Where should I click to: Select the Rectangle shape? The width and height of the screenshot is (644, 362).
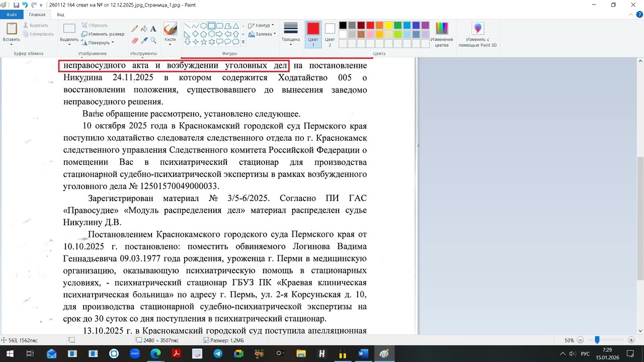212,26
